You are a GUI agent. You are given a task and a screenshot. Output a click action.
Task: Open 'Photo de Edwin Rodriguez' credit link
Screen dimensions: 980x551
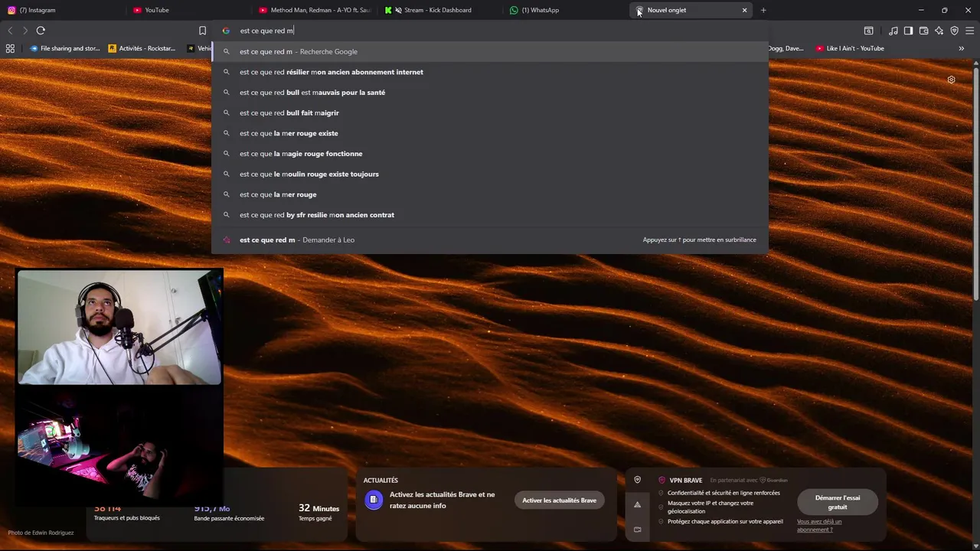coord(41,533)
